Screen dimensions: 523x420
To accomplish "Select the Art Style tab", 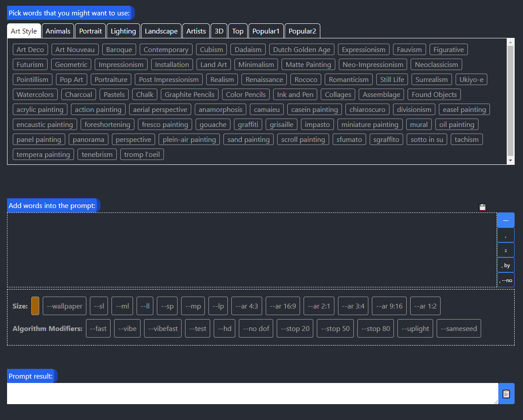I will tap(24, 31).
